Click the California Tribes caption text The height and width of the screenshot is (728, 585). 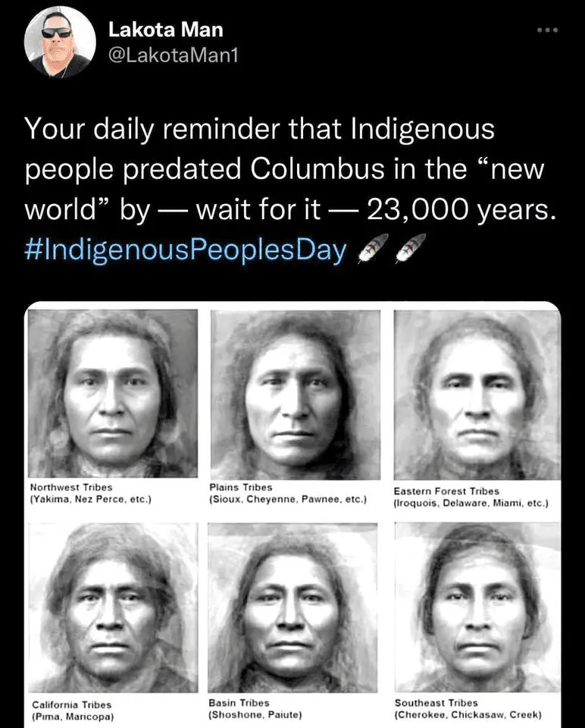click(x=73, y=711)
